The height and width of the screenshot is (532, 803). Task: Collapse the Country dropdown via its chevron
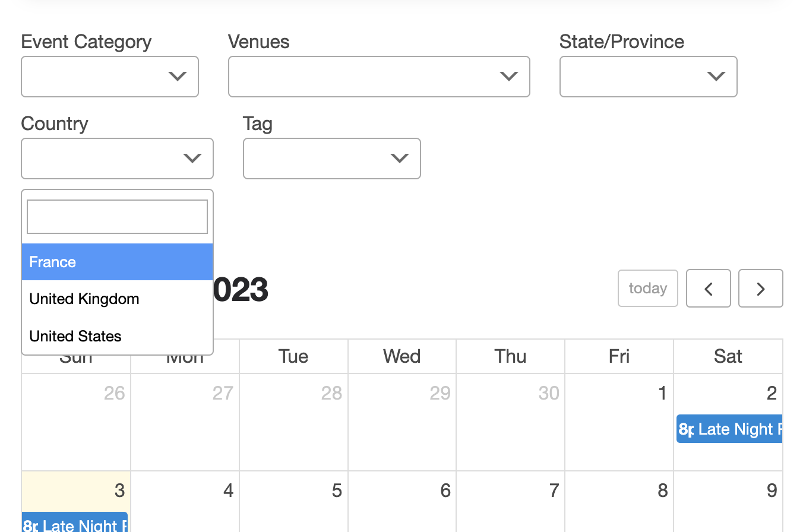[191, 159]
